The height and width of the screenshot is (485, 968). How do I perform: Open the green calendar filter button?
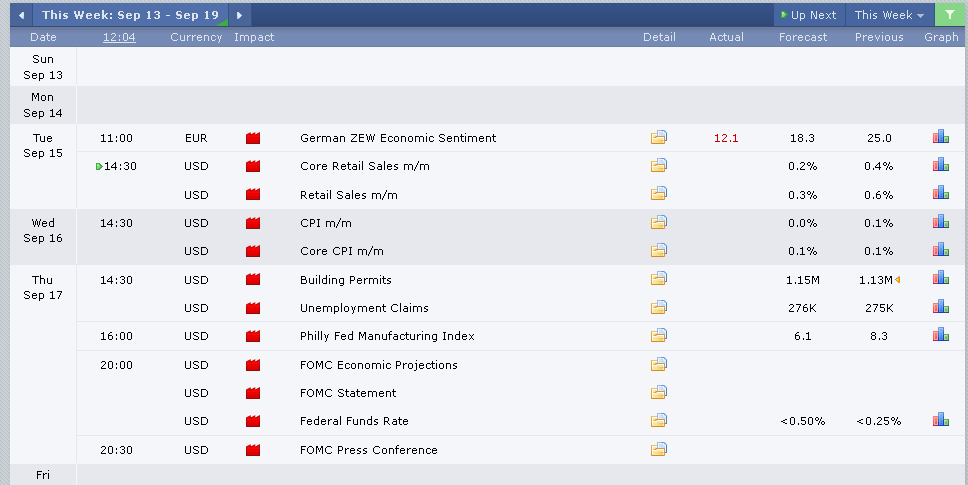click(949, 15)
